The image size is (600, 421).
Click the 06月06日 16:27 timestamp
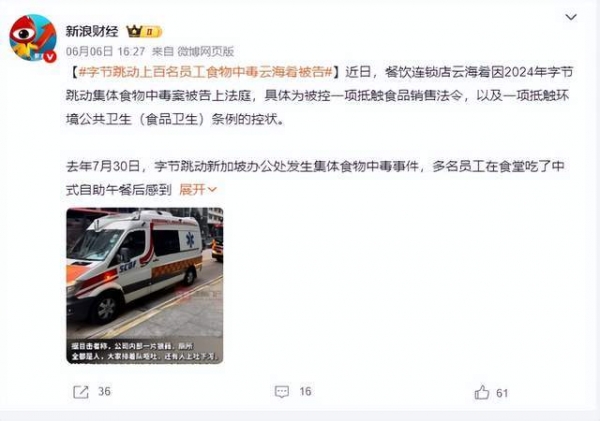coord(105,51)
